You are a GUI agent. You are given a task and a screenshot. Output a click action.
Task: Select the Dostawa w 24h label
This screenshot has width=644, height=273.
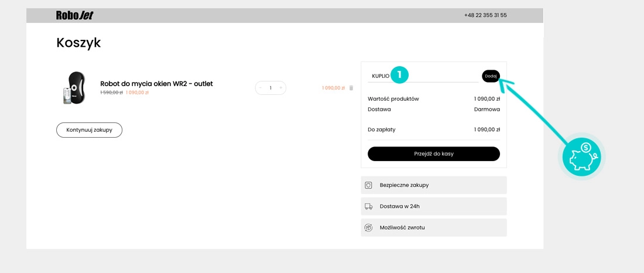(399, 206)
